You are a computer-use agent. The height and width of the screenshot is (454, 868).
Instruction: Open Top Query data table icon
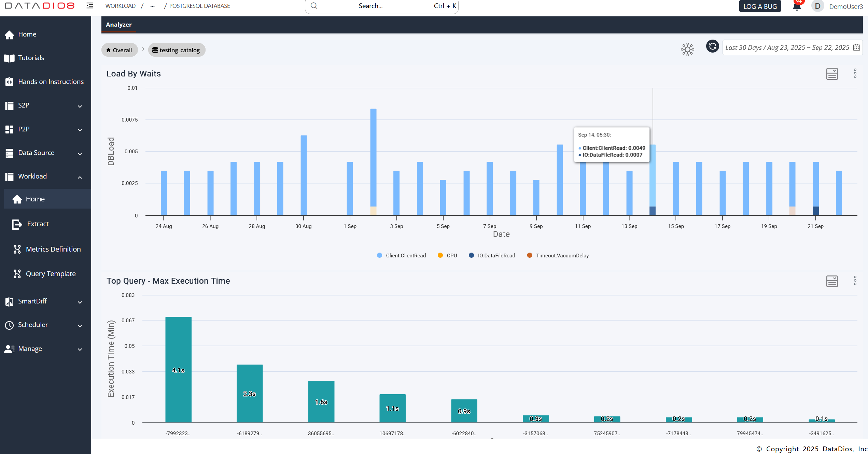pos(832,281)
